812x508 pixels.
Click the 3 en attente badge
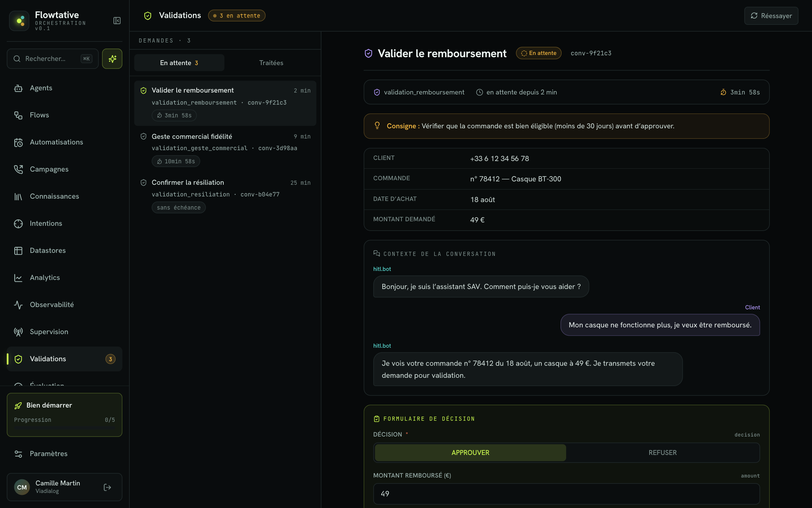[237, 16]
